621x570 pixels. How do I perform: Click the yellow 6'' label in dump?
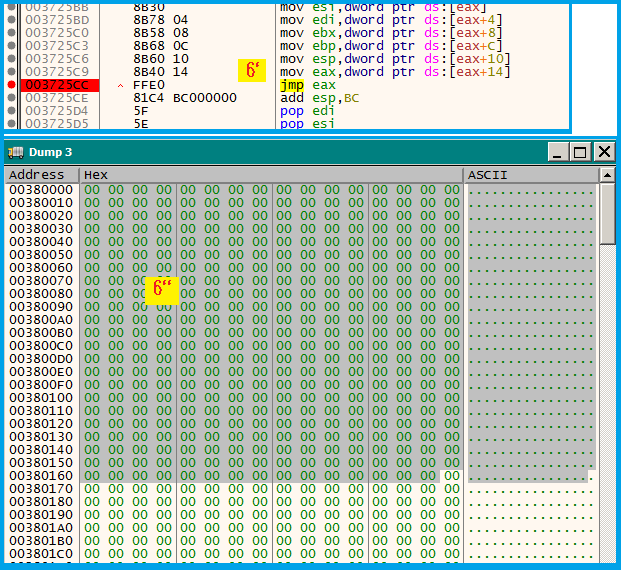(160, 290)
